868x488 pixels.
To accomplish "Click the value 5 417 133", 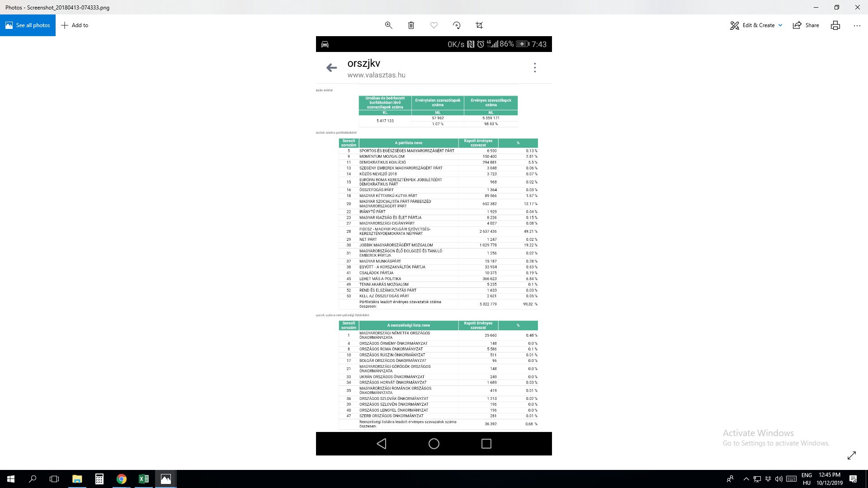I will [x=385, y=121].
